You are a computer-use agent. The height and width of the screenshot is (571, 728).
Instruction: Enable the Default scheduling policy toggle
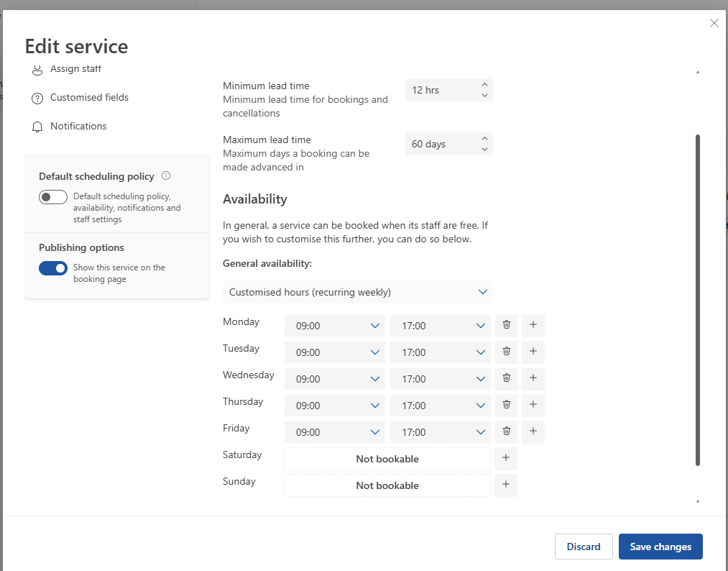coord(53,197)
